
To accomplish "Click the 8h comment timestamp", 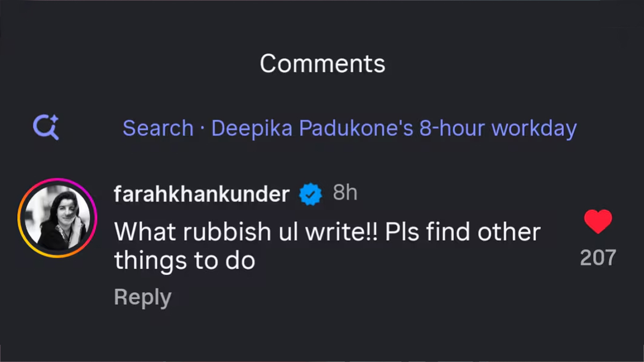I will (345, 193).
